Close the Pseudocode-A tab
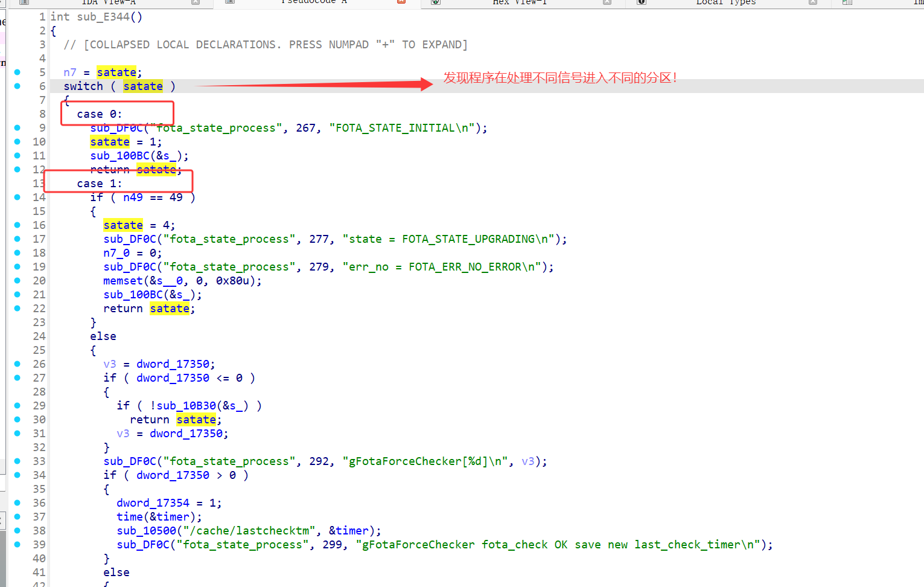Viewport: 924px width, 587px height. click(x=401, y=2)
